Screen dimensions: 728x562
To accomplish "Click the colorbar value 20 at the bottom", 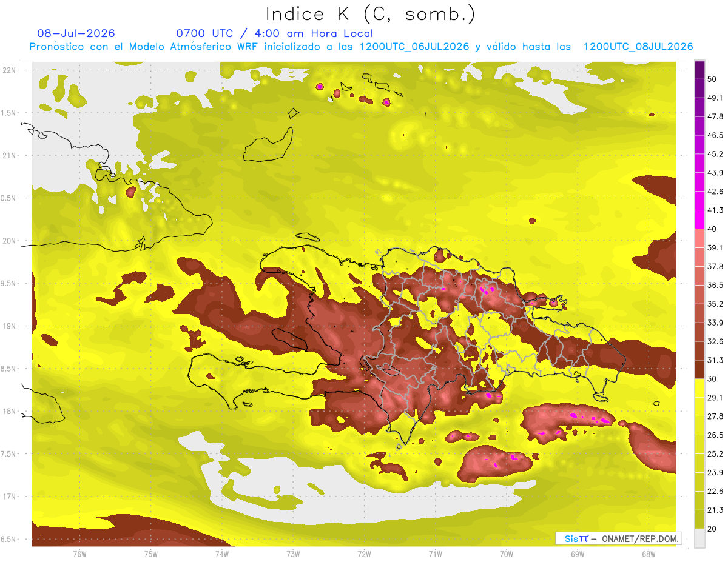I will tap(712, 529).
